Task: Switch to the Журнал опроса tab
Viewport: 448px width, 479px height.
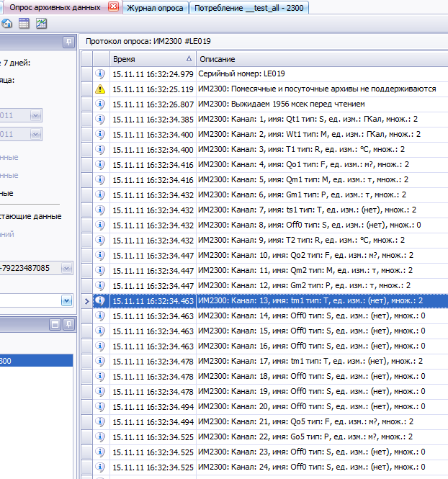Action: [x=155, y=8]
